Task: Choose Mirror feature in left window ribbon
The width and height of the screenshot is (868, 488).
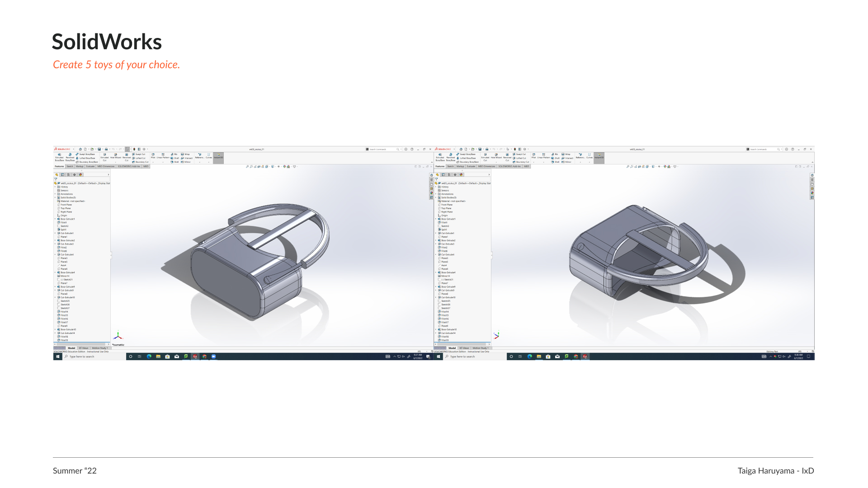Action: click(x=186, y=162)
